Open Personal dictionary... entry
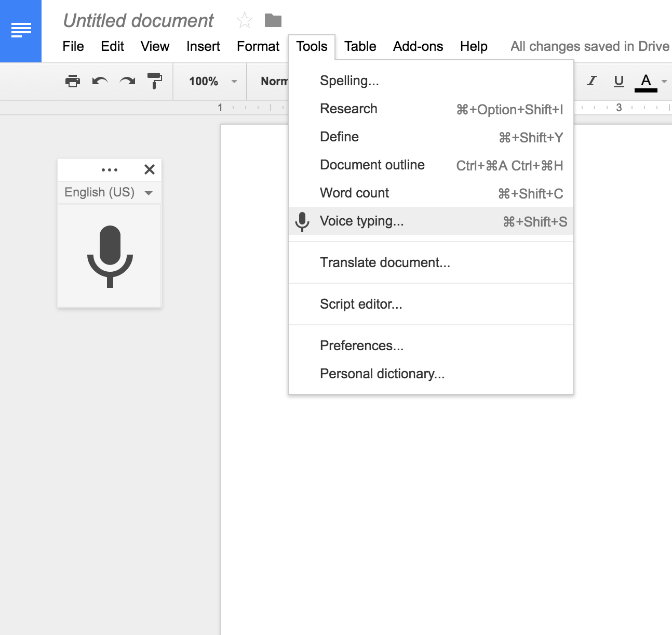The width and height of the screenshot is (672, 635). click(431, 374)
